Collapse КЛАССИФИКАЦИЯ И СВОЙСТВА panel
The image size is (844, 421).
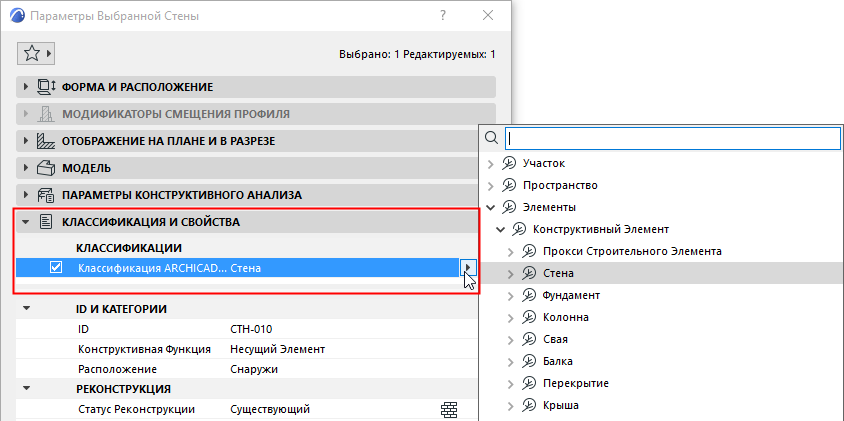point(25,222)
